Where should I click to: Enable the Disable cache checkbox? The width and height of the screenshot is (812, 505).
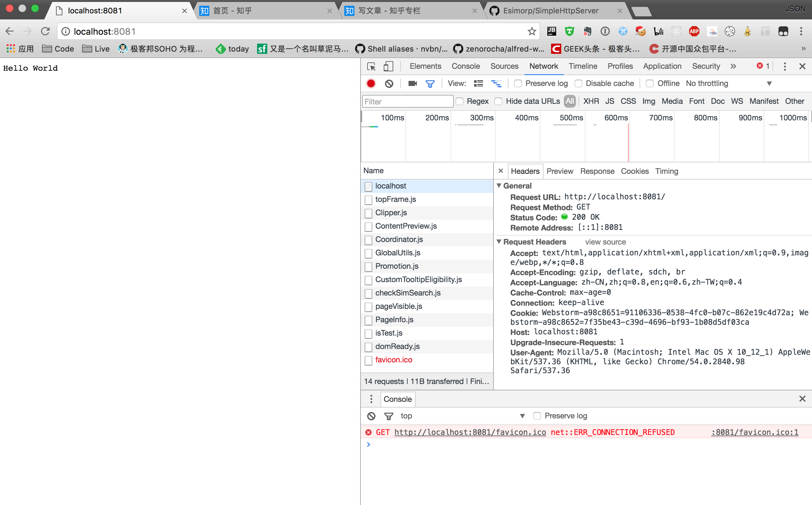point(578,83)
